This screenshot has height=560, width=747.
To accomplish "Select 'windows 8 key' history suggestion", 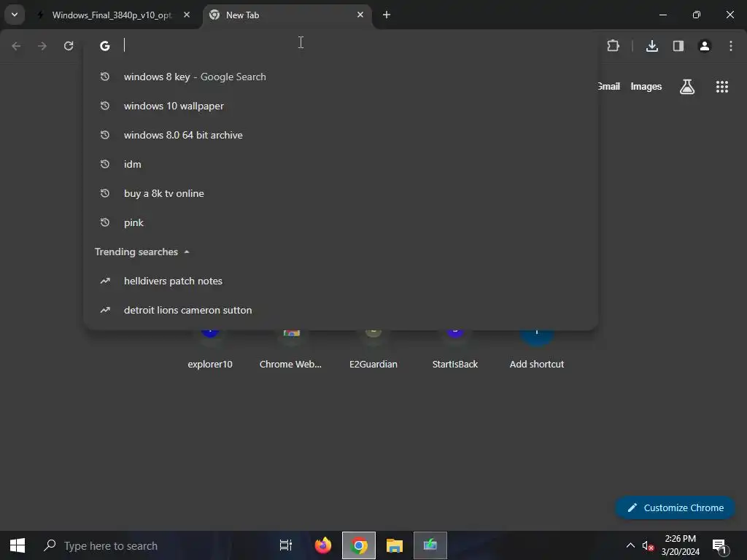I will 341,77.
